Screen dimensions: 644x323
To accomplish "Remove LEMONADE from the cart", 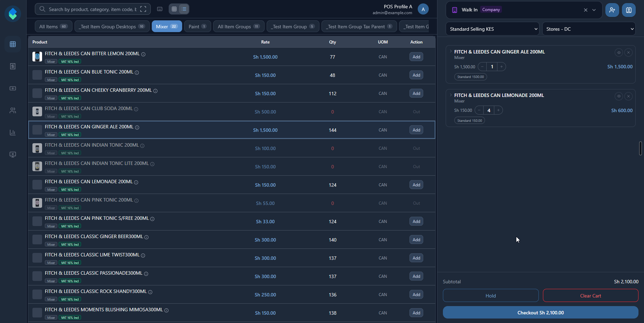I will [628, 96].
